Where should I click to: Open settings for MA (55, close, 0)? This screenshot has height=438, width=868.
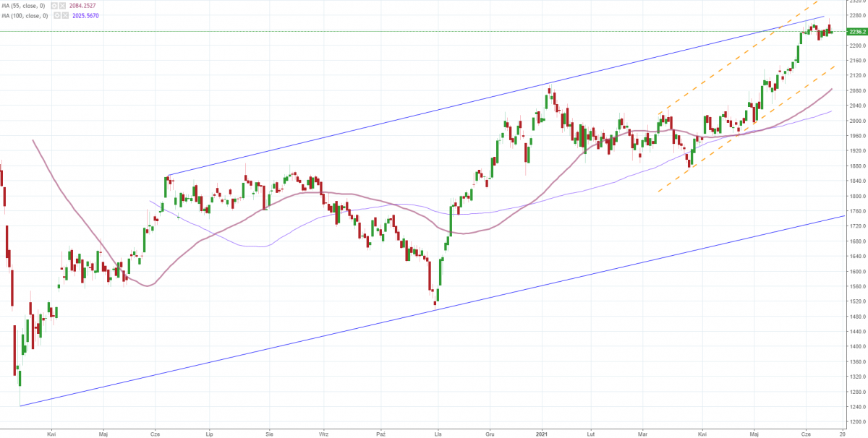pos(53,6)
